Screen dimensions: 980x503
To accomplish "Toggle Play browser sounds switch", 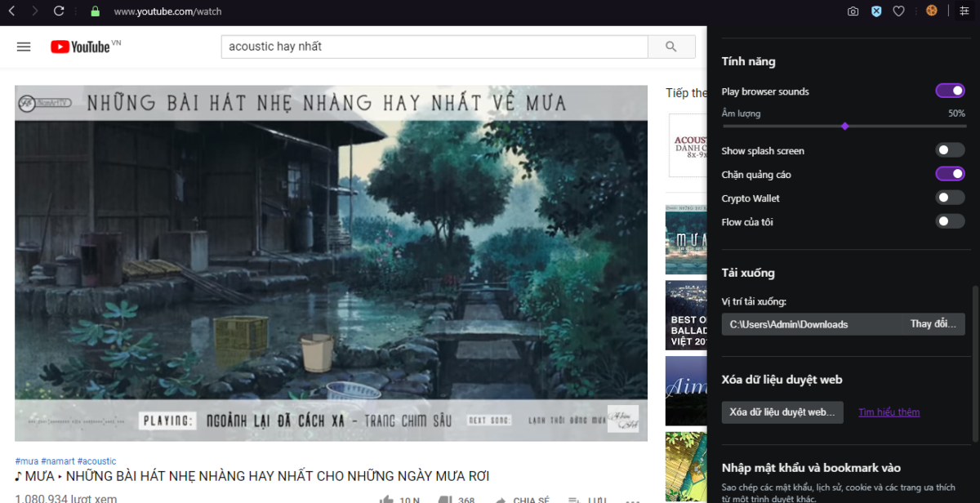I will 951,91.
